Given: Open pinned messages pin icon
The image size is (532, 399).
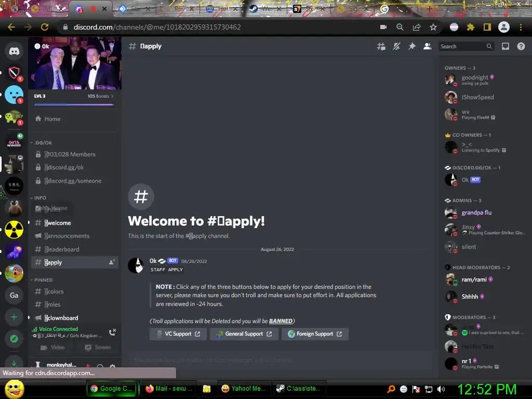Looking at the screenshot, I should pos(412,46).
